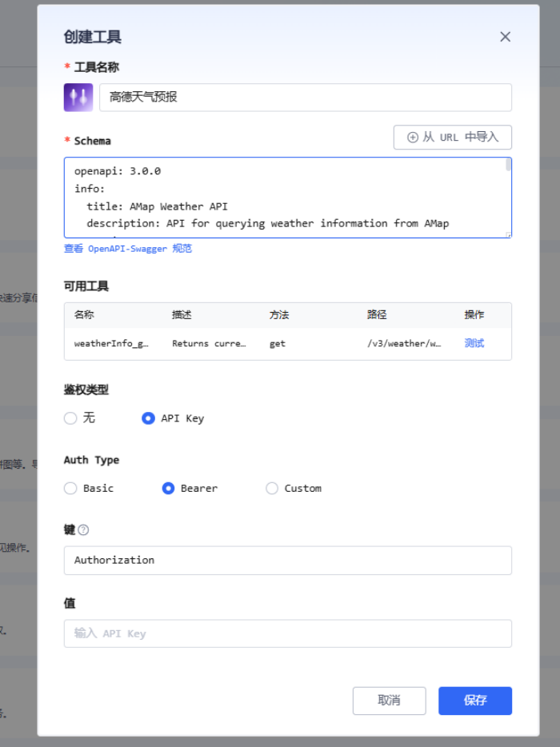
Task: Edit the tool name field 高德天气预报
Action: (x=306, y=98)
